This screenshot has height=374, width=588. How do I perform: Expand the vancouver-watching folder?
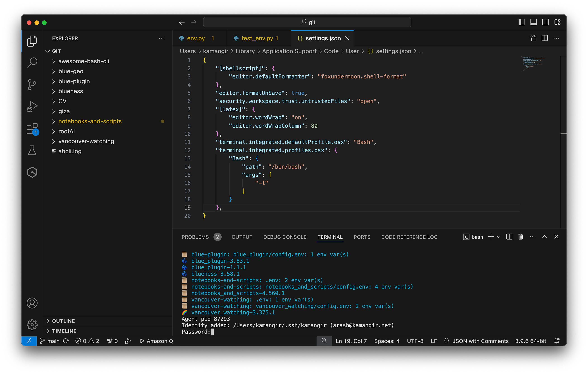pyautogui.click(x=107, y=141)
